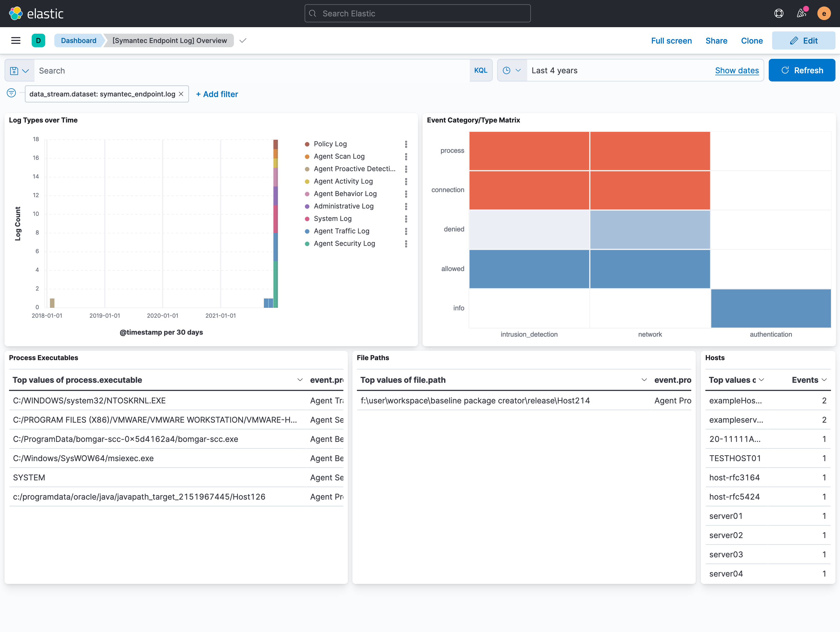Viewport: 840px width, 632px height.
Task: Expand the Events column header menu
Action: (x=824, y=380)
